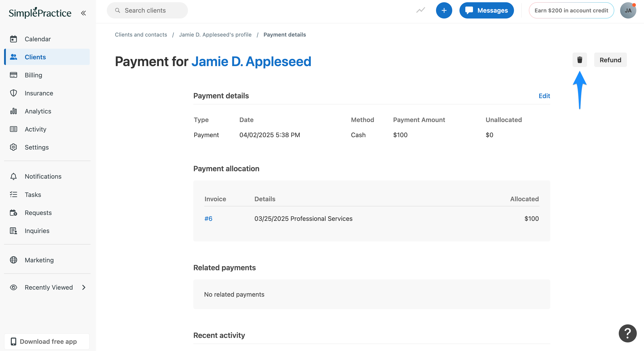Go to Clients section
Viewport: 644px width, 351px height.
click(47, 57)
